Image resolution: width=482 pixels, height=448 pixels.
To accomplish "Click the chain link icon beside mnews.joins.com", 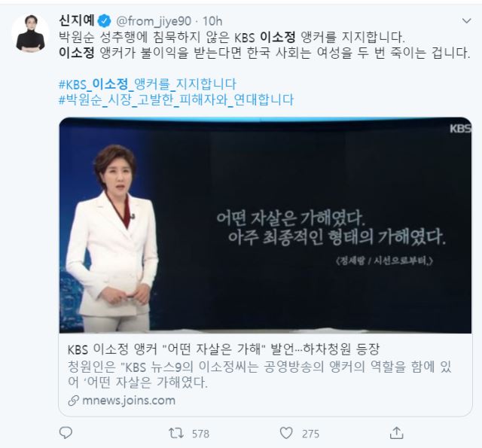I will [x=74, y=401].
